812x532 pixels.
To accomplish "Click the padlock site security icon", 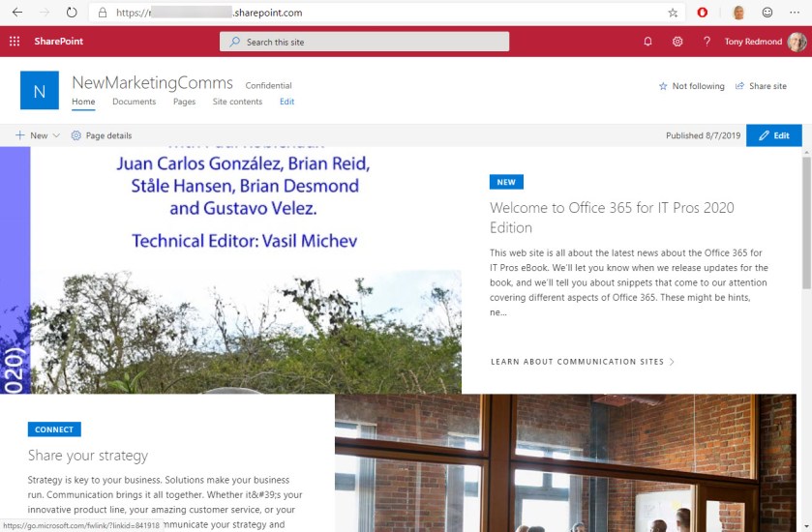I will point(103,13).
